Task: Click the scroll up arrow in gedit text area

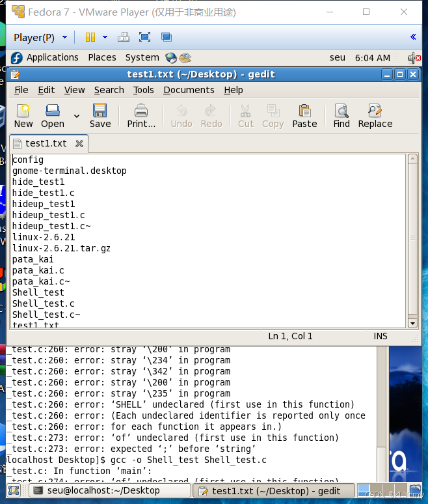Action: (x=412, y=158)
